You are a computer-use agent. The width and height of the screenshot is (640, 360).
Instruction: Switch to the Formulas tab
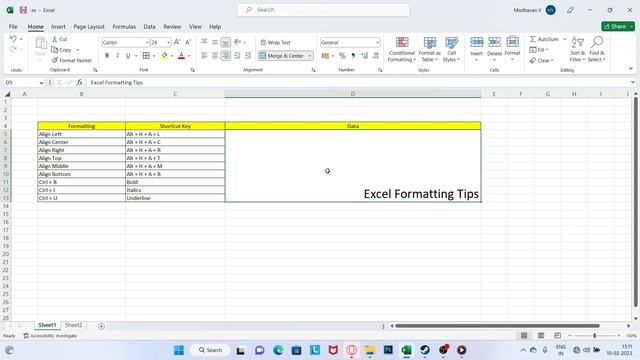point(124,27)
